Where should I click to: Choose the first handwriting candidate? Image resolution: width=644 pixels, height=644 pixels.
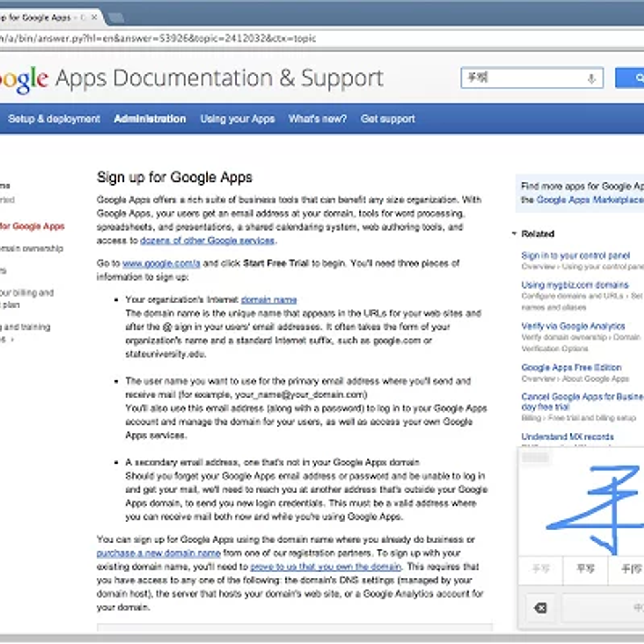tap(541, 569)
